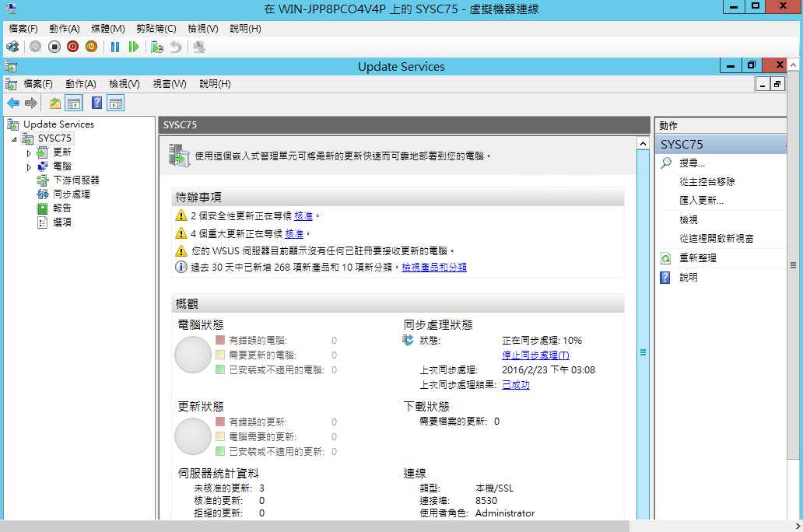Open the 已成功 sync result link
The width and height of the screenshot is (803, 532).
coord(516,385)
